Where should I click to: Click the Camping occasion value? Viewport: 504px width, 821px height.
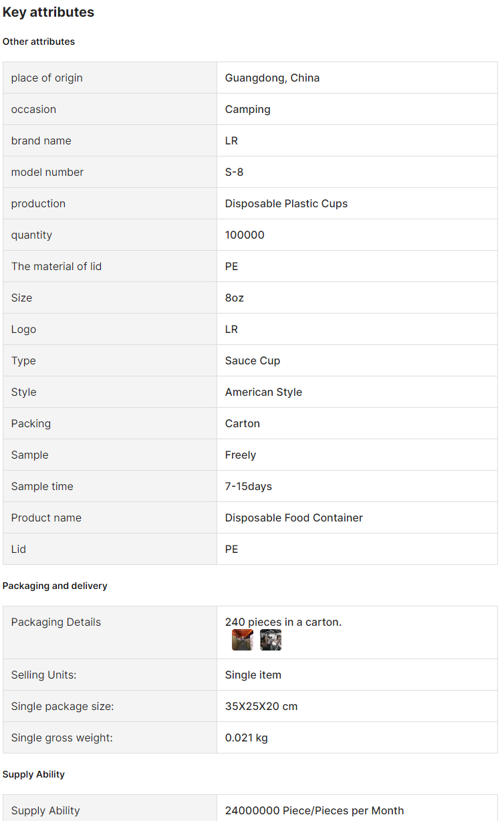(x=247, y=110)
